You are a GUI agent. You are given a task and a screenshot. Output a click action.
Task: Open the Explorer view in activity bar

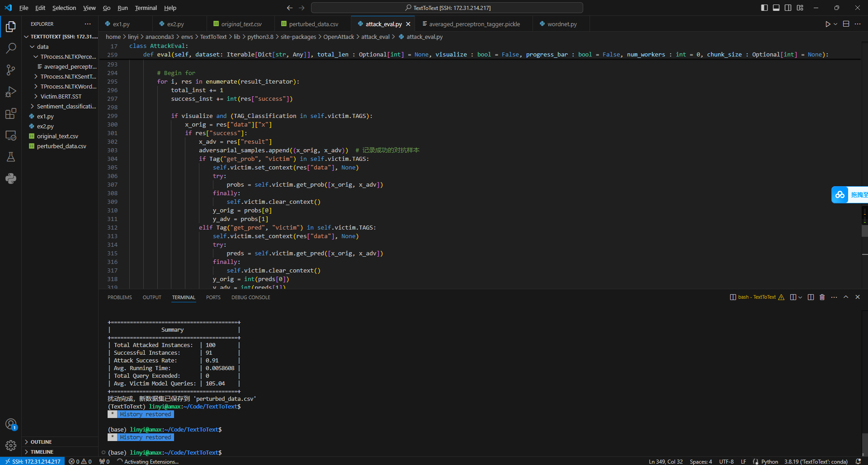[11, 27]
